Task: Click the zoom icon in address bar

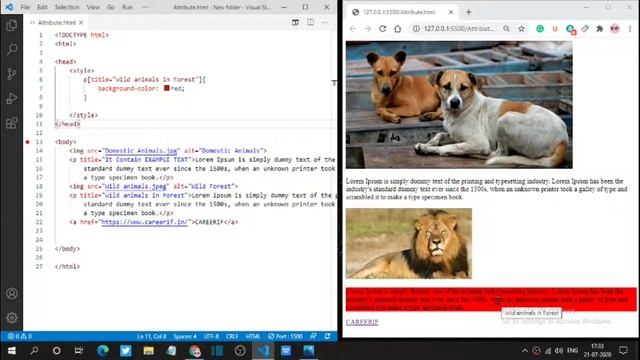Action: (x=506, y=29)
